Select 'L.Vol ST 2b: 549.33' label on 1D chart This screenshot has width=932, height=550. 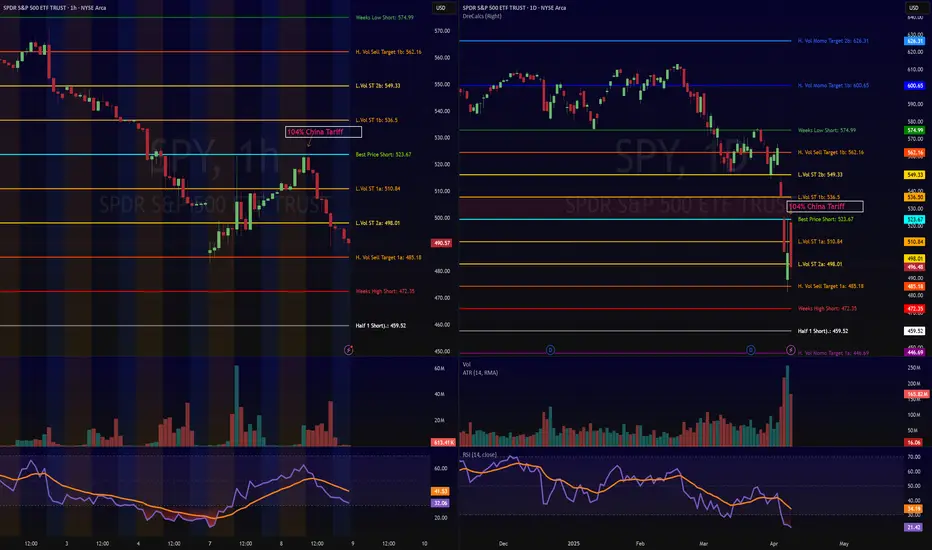tap(820, 175)
